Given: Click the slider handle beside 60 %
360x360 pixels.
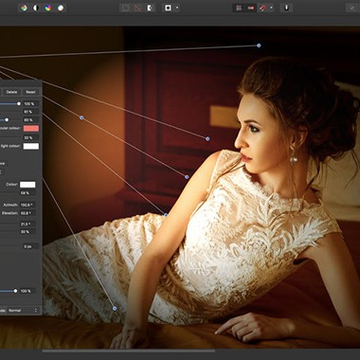Looking at the screenshot, I should 7,120.
